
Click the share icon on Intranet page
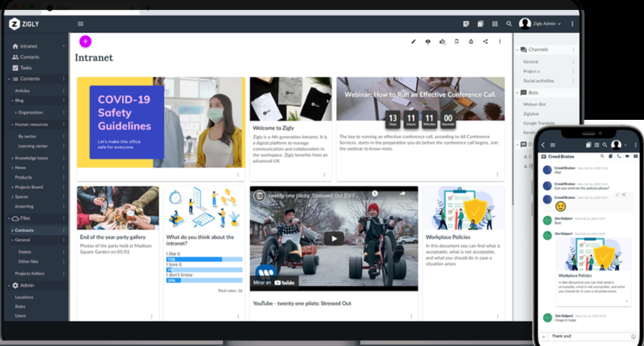(x=485, y=41)
